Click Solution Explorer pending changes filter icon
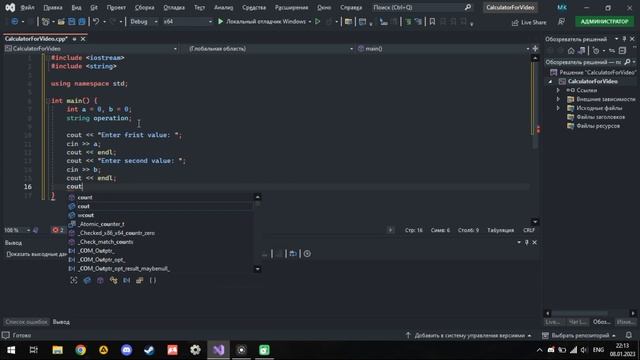Screen dimensions: 640x360 point(596,51)
